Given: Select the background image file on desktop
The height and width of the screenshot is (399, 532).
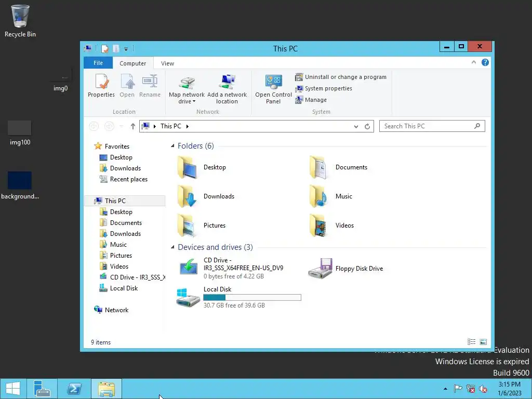Looking at the screenshot, I should [x=20, y=185].
